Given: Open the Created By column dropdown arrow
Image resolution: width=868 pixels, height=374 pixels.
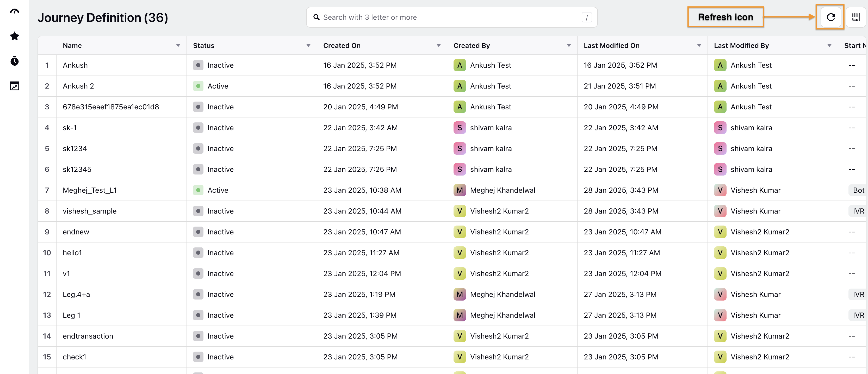Looking at the screenshot, I should coord(568,46).
